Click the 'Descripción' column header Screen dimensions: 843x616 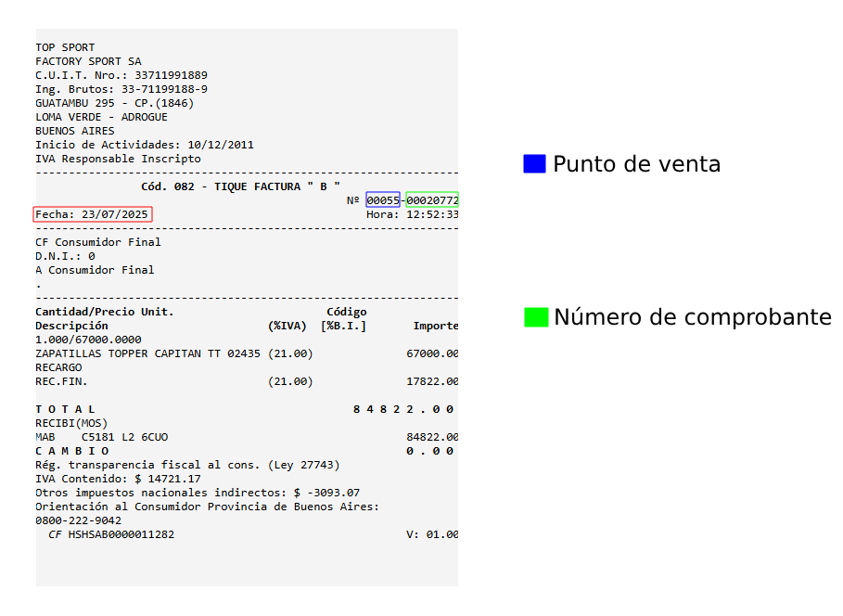tap(71, 326)
